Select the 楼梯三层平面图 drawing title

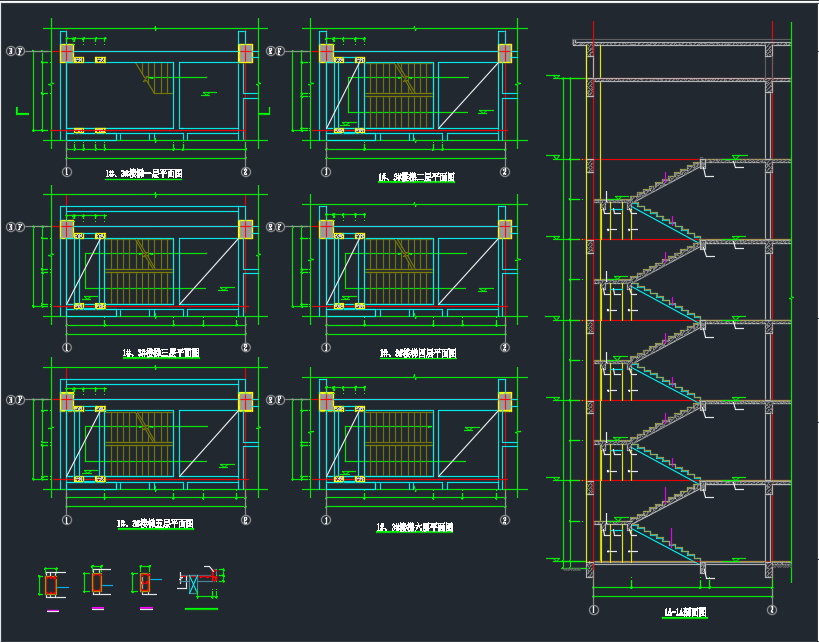point(161,353)
